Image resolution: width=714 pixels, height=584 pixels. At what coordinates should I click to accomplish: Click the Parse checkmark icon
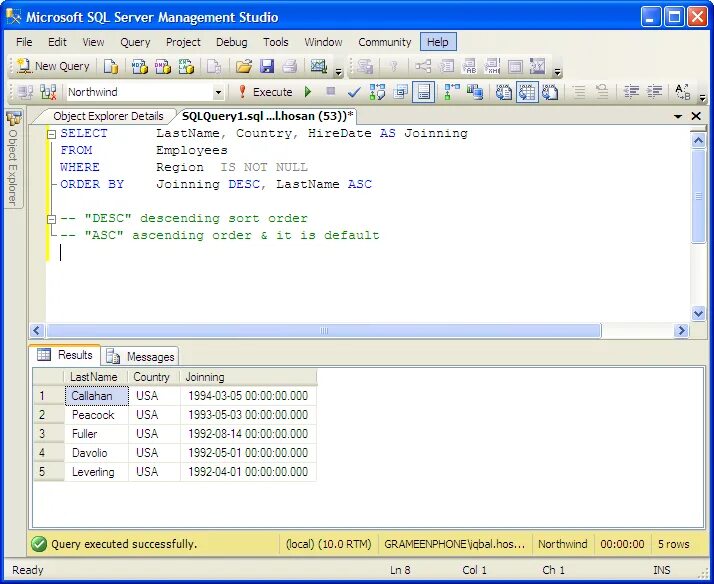point(354,92)
